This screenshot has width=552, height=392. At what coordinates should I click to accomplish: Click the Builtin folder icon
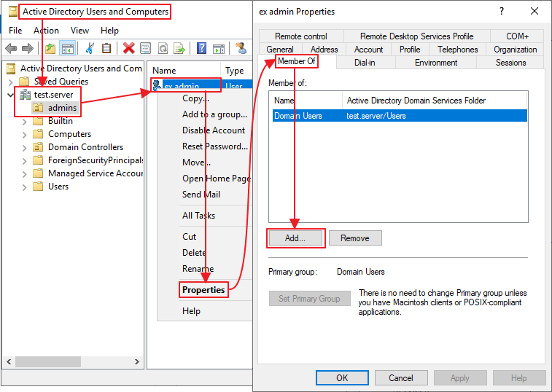tap(38, 121)
